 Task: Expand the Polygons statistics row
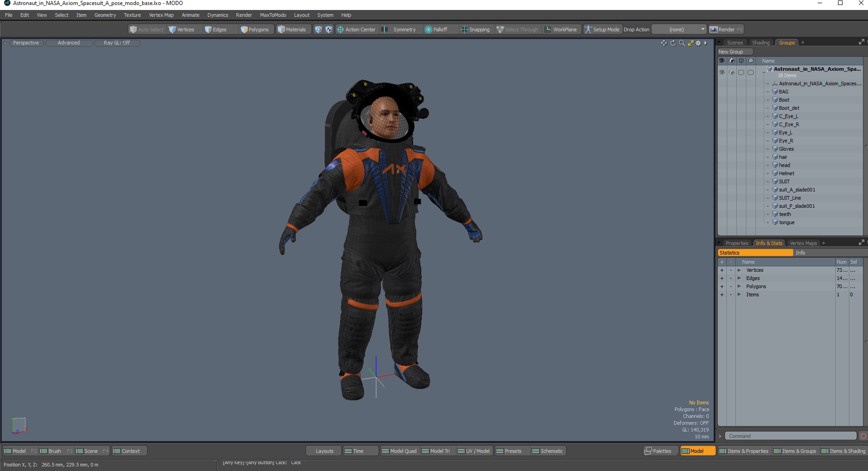(x=739, y=286)
